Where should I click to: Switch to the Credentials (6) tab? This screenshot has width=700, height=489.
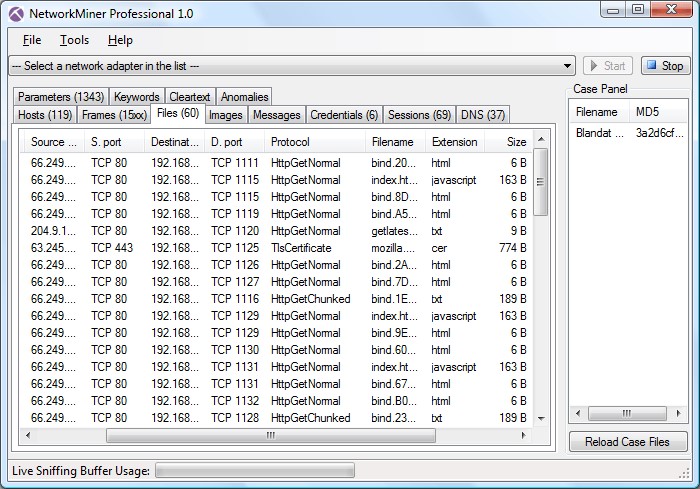pos(344,115)
